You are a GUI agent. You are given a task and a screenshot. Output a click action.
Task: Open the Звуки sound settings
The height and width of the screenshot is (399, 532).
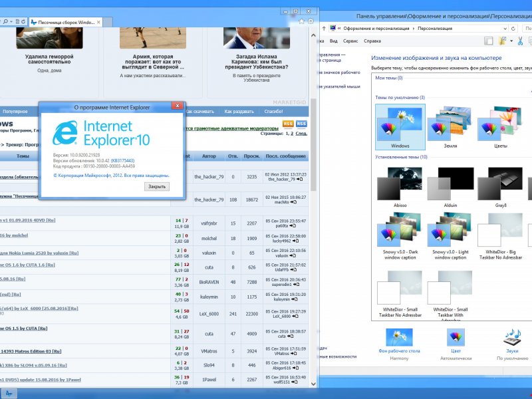[x=512, y=344]
